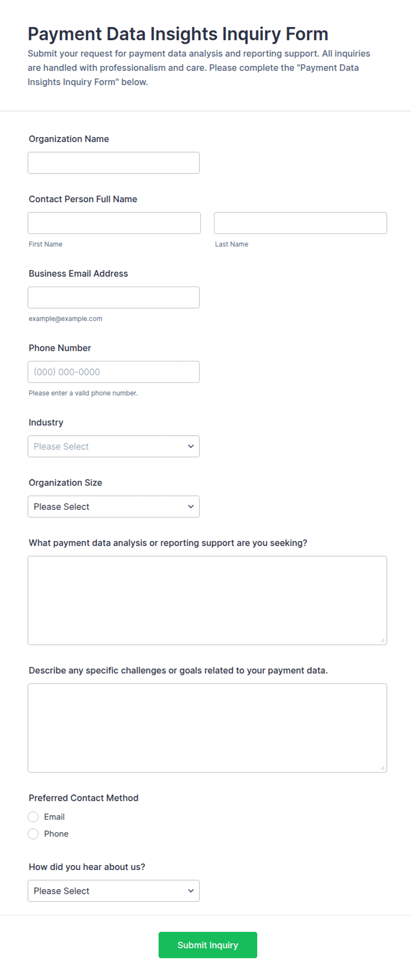Click the Industry dropdown chevron arrow
The width and height of the screenshot is (411, 980).
click(x=191, y=446)
